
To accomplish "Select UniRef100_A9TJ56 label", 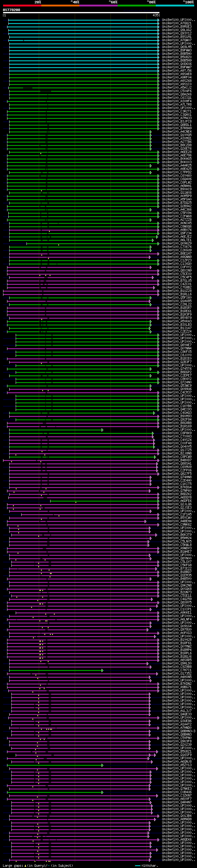I will click(177, 71).
